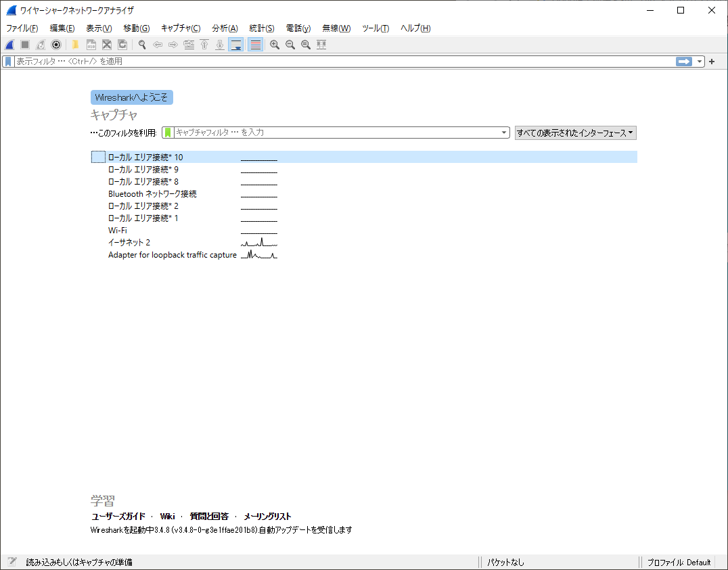Reset zoom to normal size icon
Viewport: 728px width, 570px height.
pyautogui.click(x=306, y=45)
